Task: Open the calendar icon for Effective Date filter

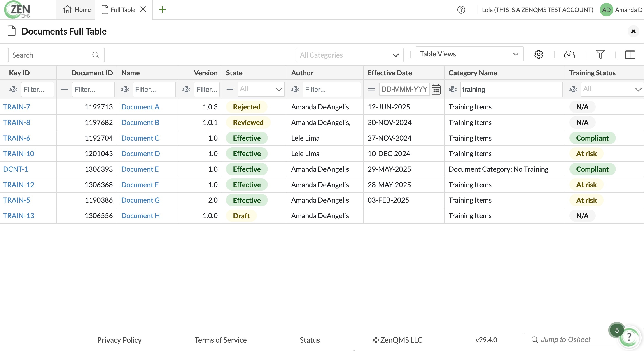Action: pyautogui.click(x=436, y=89)
